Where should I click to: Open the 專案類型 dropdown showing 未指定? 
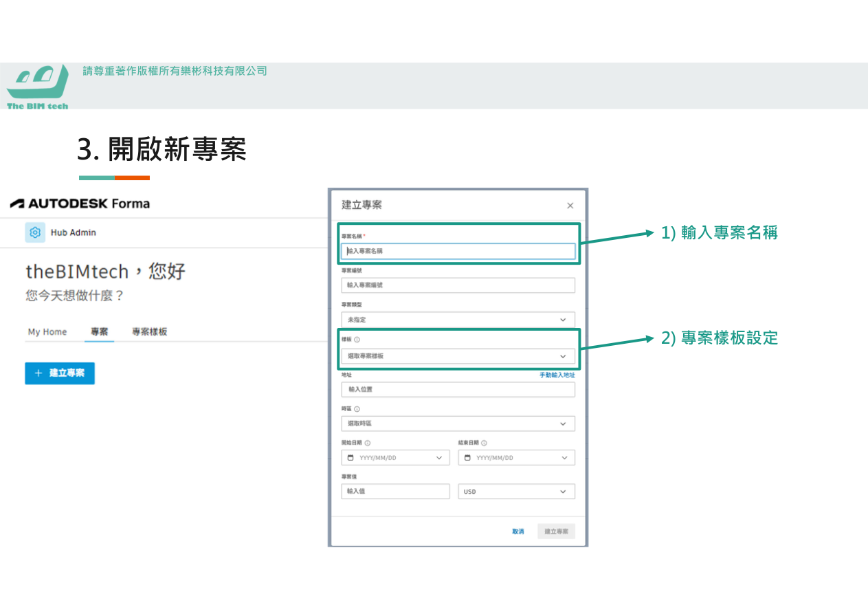point(458,320)
